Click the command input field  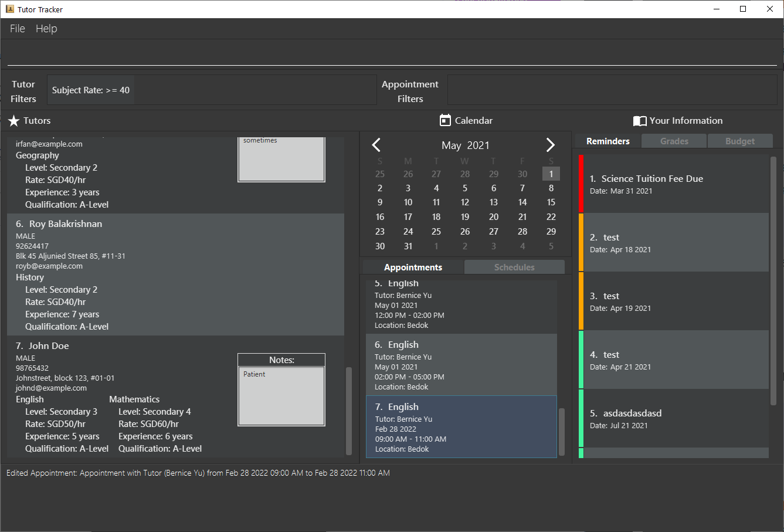pos(392,55)
